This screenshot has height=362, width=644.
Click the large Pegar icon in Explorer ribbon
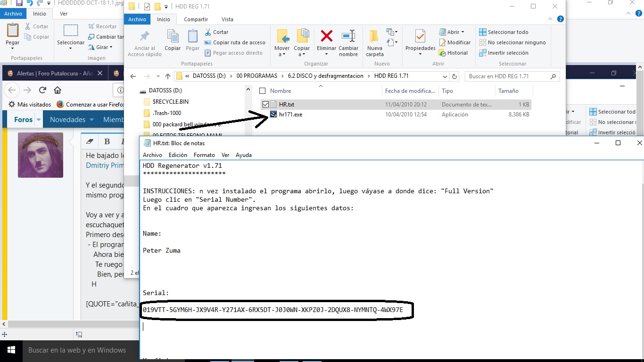click(x=192, y=36)
